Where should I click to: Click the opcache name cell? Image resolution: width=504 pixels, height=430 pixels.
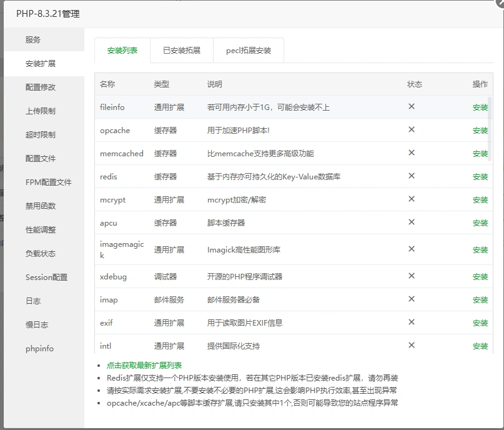115,131
